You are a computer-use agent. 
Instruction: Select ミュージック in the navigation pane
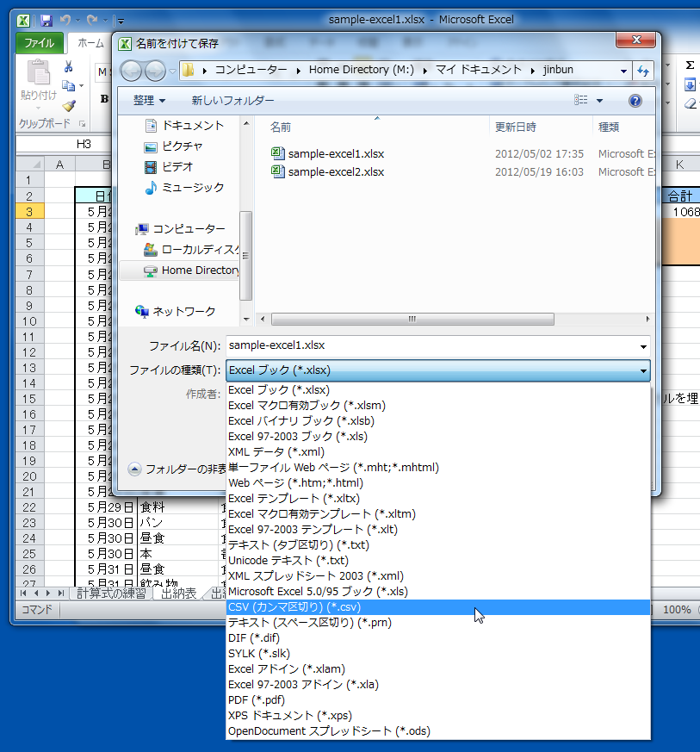[x=184, y=188]
